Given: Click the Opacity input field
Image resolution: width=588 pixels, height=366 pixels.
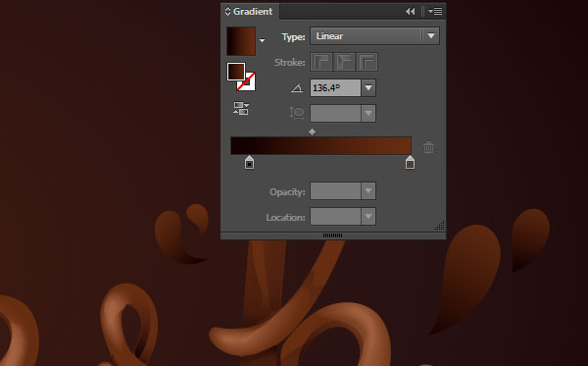Looking at the screenshot, I should coord(335,191).
